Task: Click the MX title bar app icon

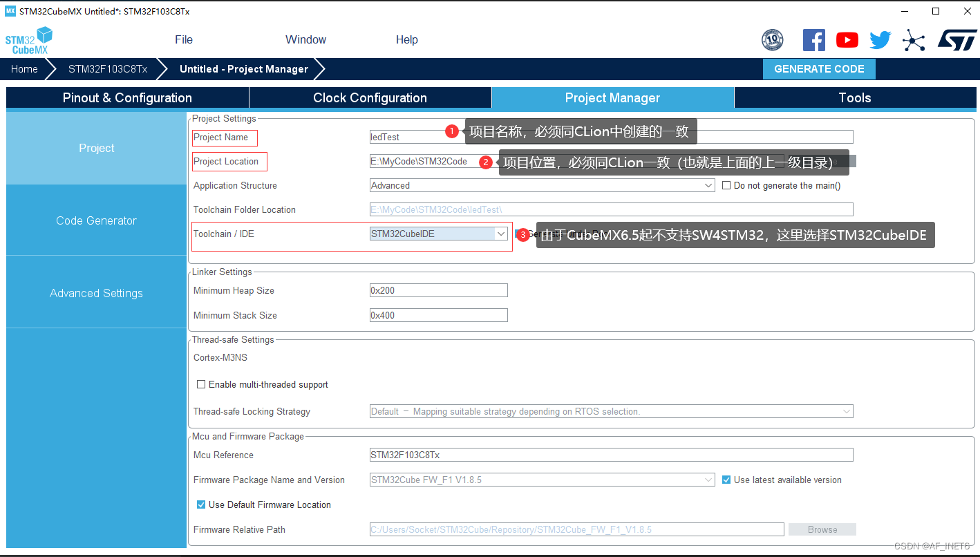Action: pyautogui.click(x=10, y=11)
